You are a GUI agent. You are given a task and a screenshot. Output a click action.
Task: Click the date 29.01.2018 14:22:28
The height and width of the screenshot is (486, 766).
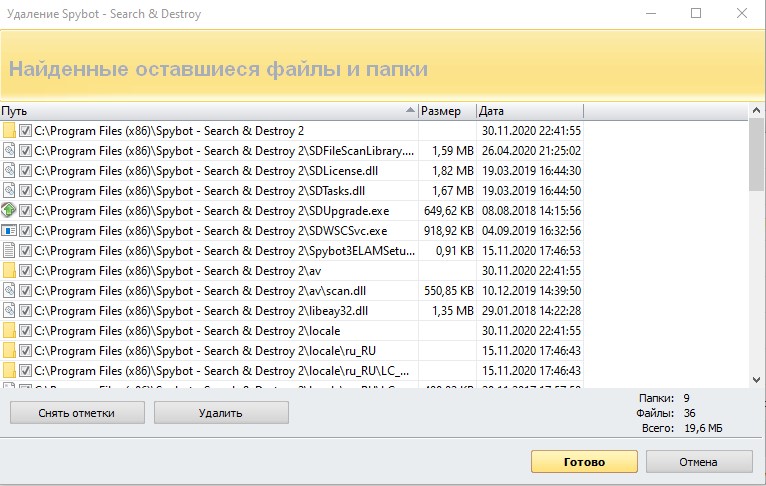pyautogui.click(x=532, y=311)
